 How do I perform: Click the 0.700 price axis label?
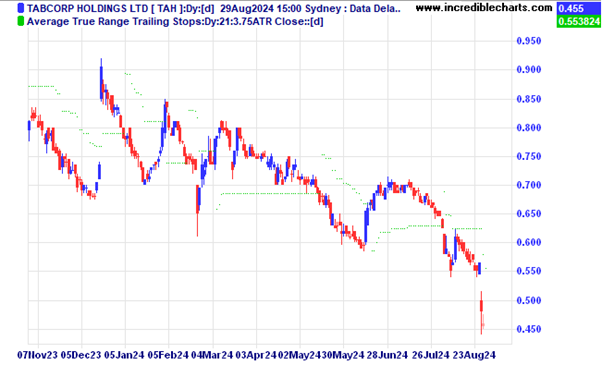tap(529, 185)
